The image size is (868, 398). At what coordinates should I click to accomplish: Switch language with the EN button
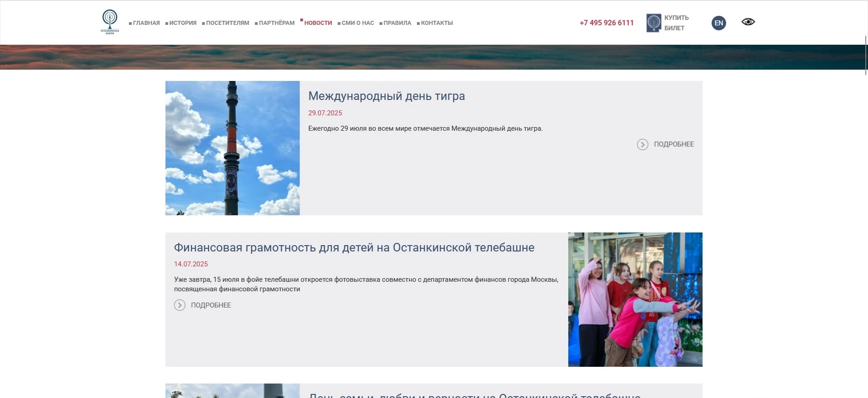[719, 23]
